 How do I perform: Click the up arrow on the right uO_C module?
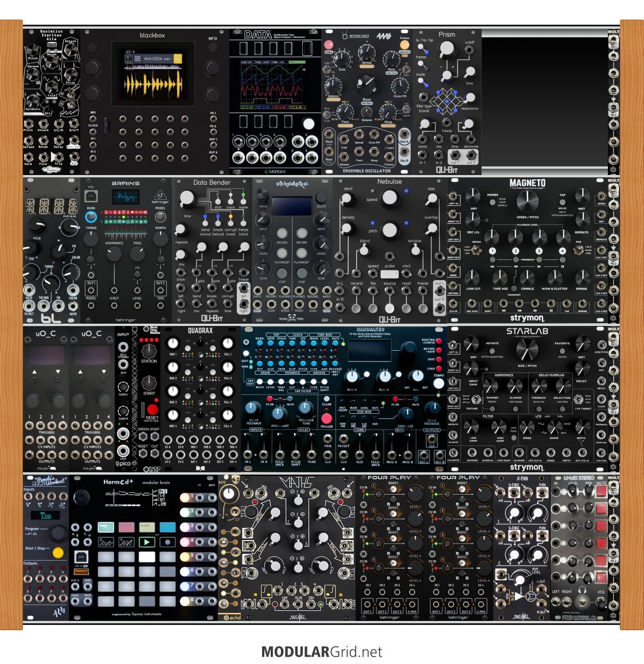pyautogui.click(x=80, y=371)
